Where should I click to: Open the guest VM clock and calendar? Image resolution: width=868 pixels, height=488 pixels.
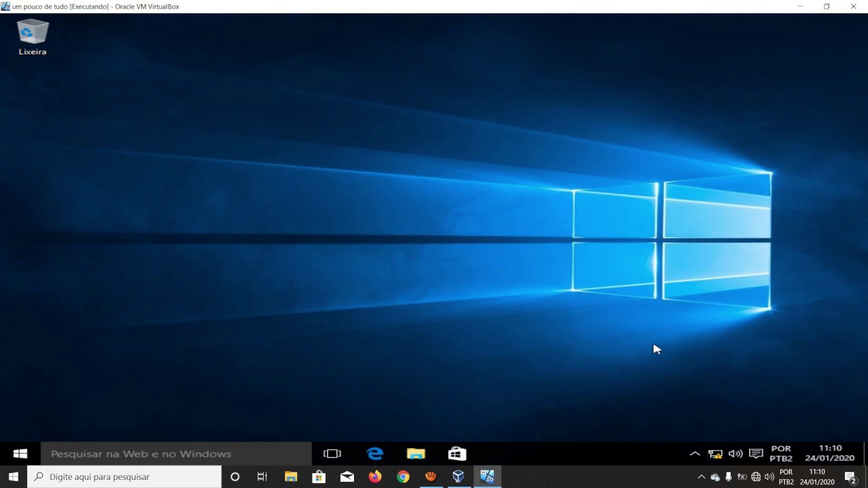pos(830,453)
